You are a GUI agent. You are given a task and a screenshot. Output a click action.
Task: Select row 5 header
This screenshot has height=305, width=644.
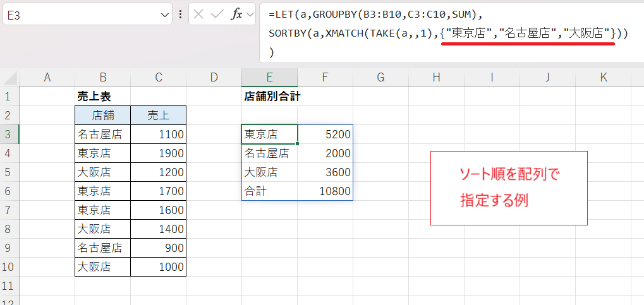pos(9,172)
